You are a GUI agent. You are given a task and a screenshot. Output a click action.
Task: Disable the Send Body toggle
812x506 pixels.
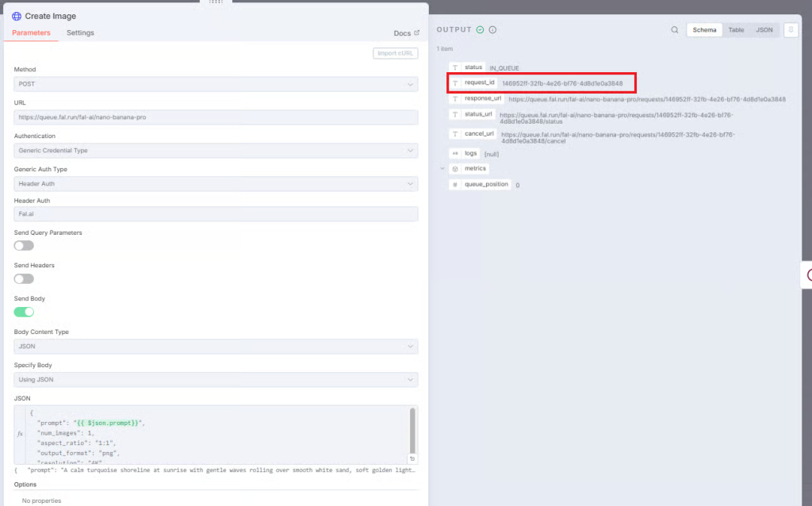click(24, 312)
